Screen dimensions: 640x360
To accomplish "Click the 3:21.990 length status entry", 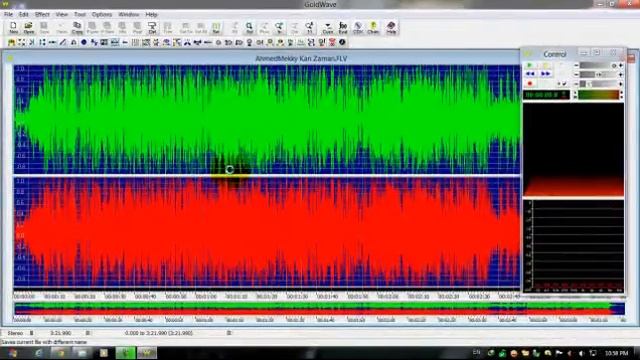I will coord(60,333).
